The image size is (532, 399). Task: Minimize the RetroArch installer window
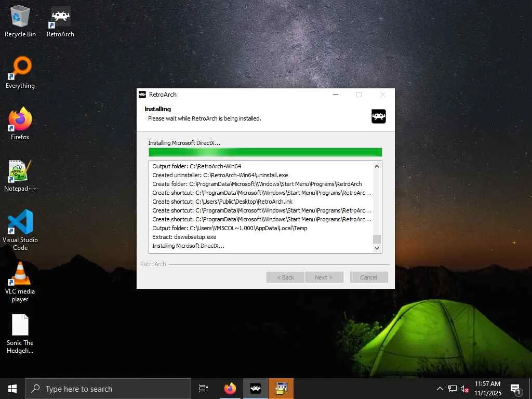coord(336,95)
